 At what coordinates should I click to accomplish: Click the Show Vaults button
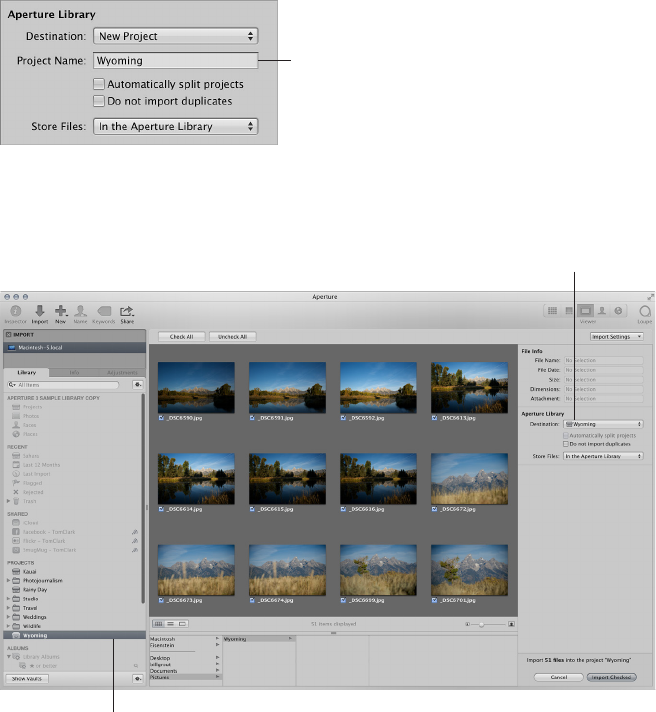pyautogui.click(x=27, y=678)
